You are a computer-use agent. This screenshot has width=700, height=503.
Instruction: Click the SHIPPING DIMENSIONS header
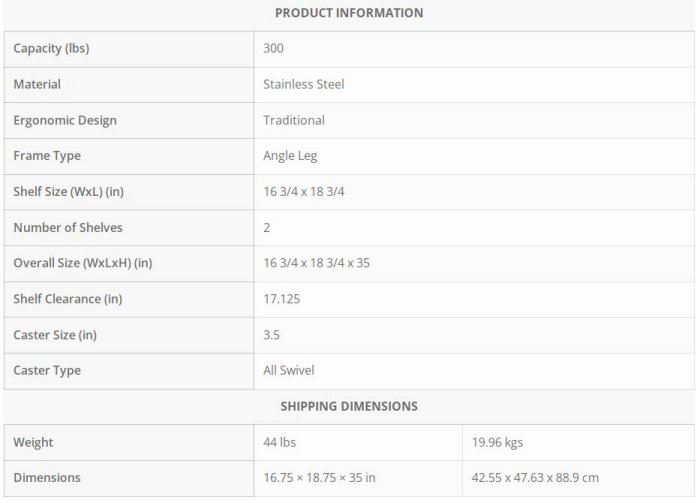(348, 407)
